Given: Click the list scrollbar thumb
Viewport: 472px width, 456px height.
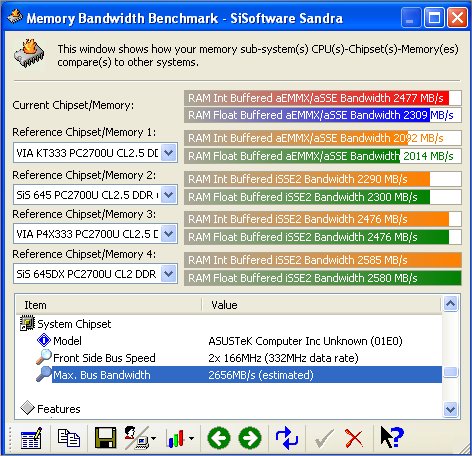Looking at the screenshot, I should tap(451, 372).
